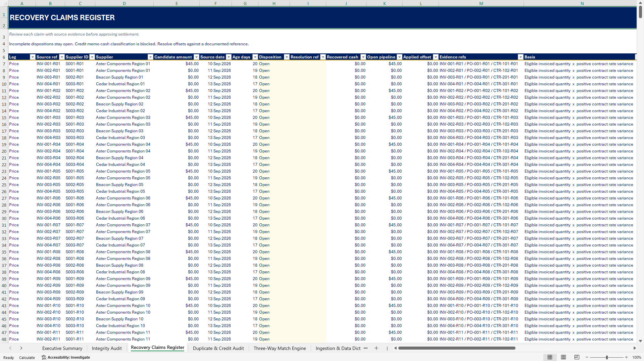Open the Supplier ID filter dropdown
Viewport: 644px width, 361px height.
(92, 57)
